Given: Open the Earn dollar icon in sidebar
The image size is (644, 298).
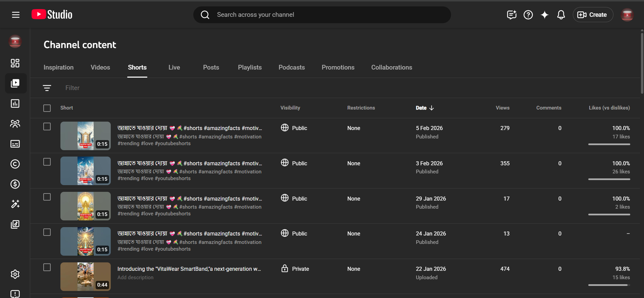Looking at the screenshot, I should pos(15,184).
